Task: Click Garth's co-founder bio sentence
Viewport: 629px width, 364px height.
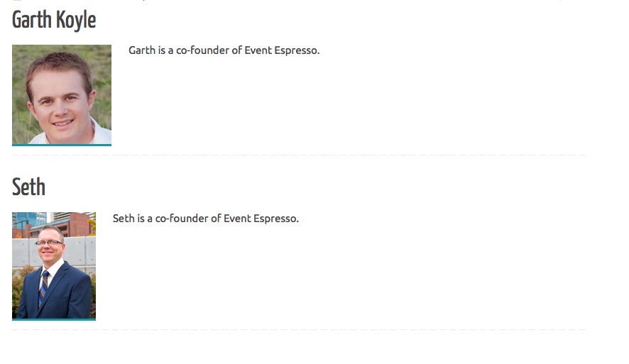Action: click(224, 50)
